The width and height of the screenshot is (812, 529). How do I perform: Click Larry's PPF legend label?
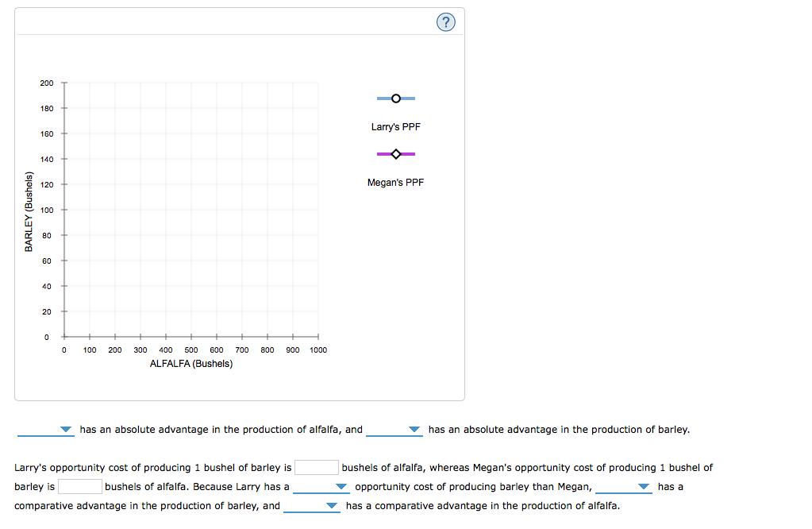(x=395, y=127)
